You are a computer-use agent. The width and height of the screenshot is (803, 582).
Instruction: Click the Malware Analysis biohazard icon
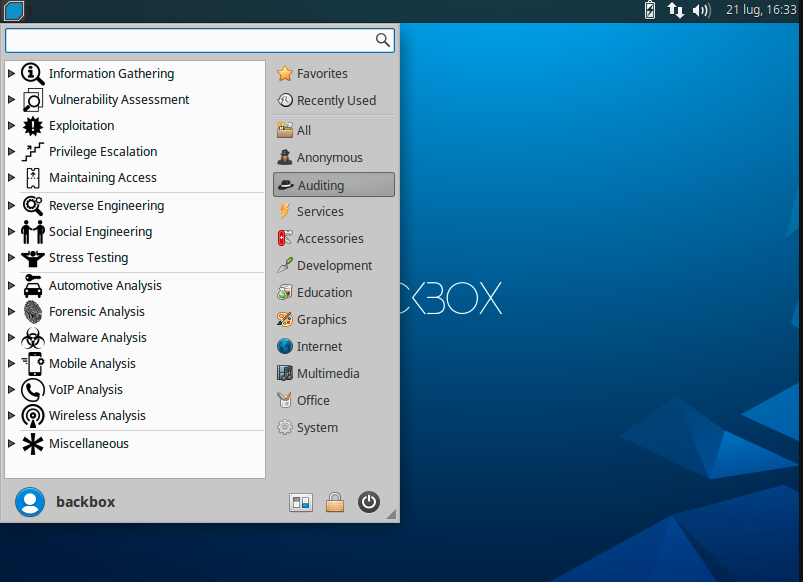(x=33, y=338)
